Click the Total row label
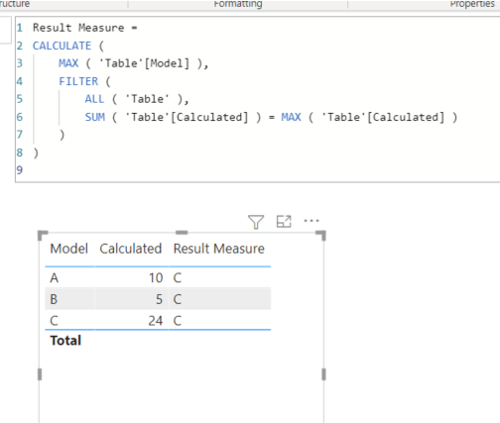Image resolution: width=500 pixels, height=423 pixels. click(x=66, y=340)
